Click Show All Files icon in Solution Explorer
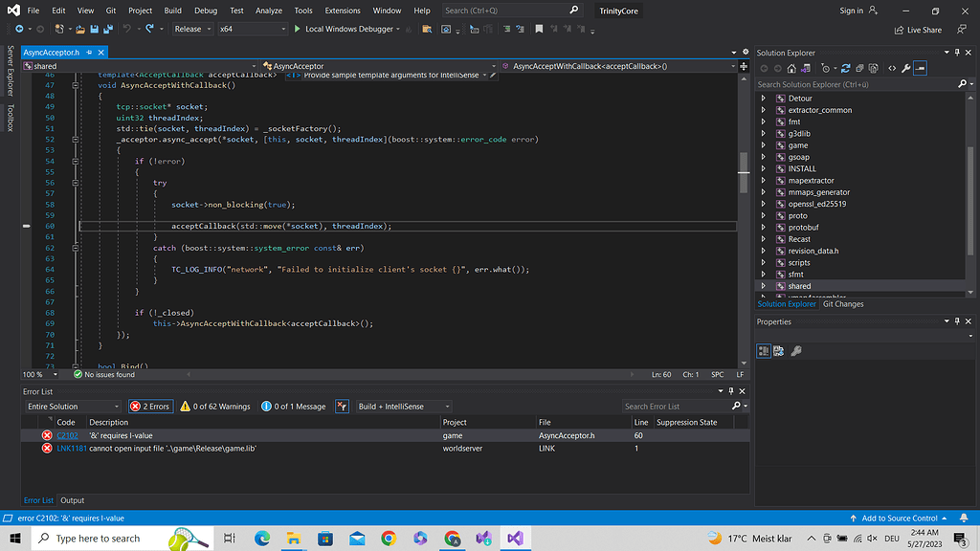Viewport: 980px width, 551px height. pos(873,68)
